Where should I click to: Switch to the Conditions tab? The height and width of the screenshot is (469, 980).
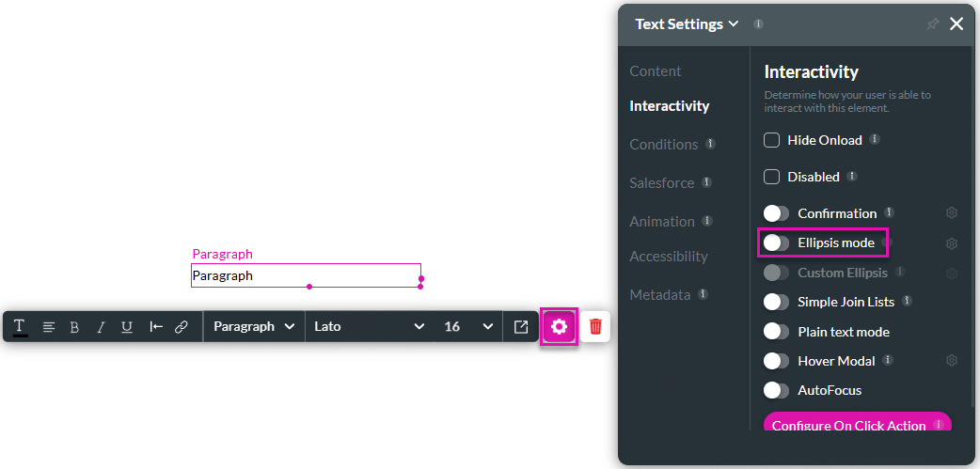[x=664, y=144]
